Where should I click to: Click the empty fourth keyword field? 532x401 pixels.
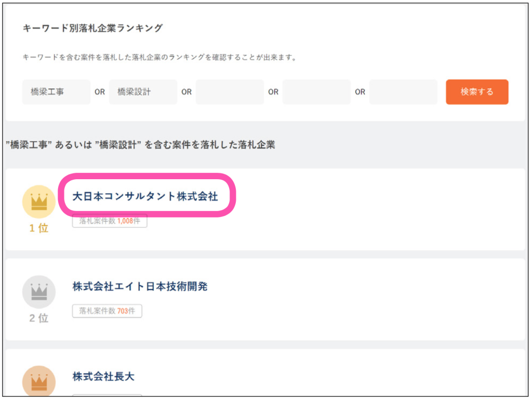coord(316,92)
